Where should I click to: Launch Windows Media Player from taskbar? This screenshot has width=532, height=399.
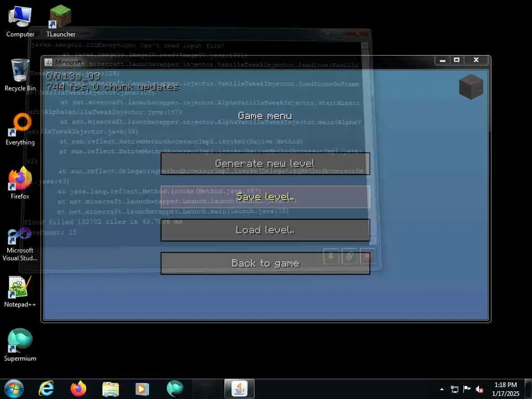coord(142,389)
